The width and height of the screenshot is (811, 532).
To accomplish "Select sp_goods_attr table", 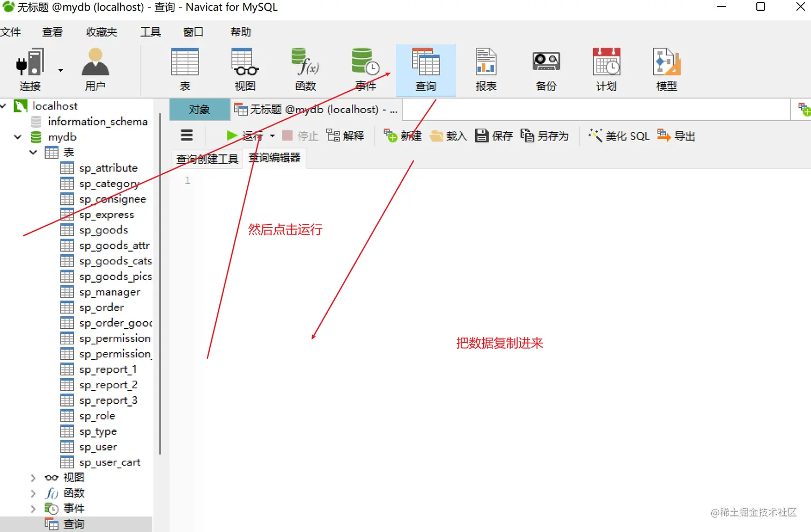I will (x=114, y=246).
